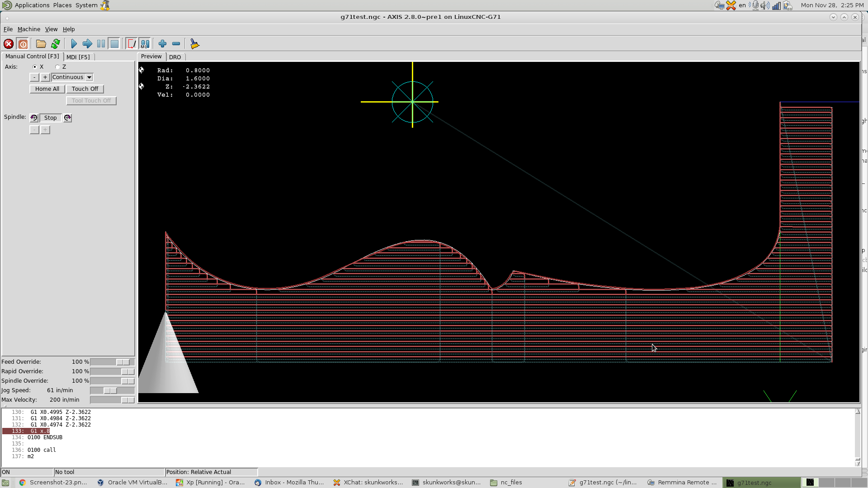Click the en keyboard layout indicator
The height and width of the screenshot is (488, 868).
(742, 5)
